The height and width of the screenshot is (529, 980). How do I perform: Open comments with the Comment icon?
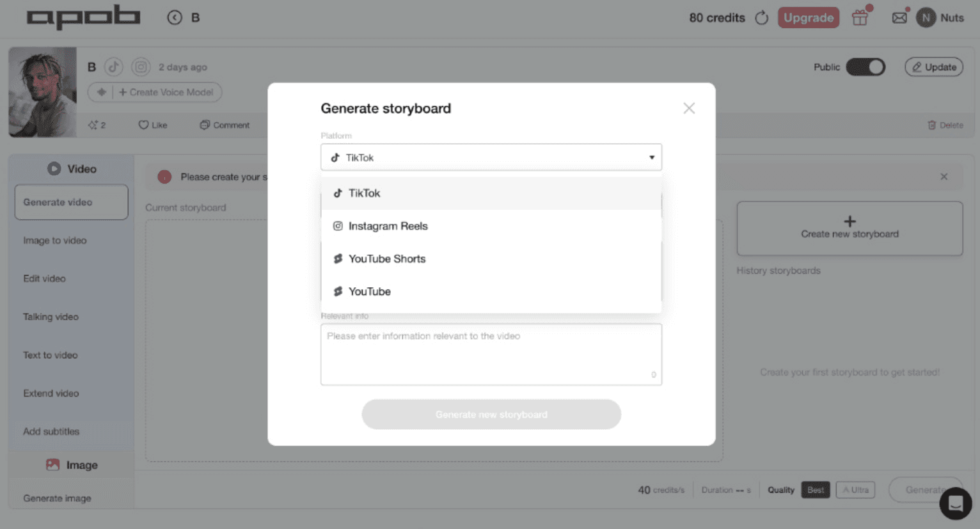coord(205,125)
